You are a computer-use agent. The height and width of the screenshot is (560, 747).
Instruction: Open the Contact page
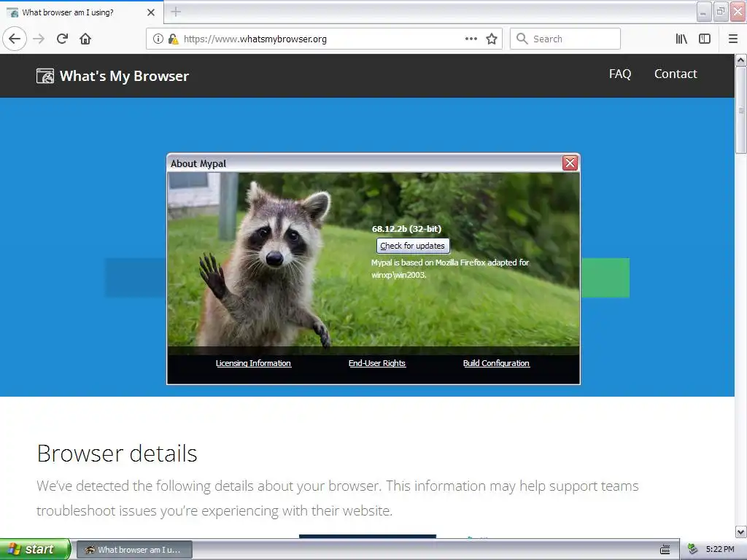click(x=676, y=74)
